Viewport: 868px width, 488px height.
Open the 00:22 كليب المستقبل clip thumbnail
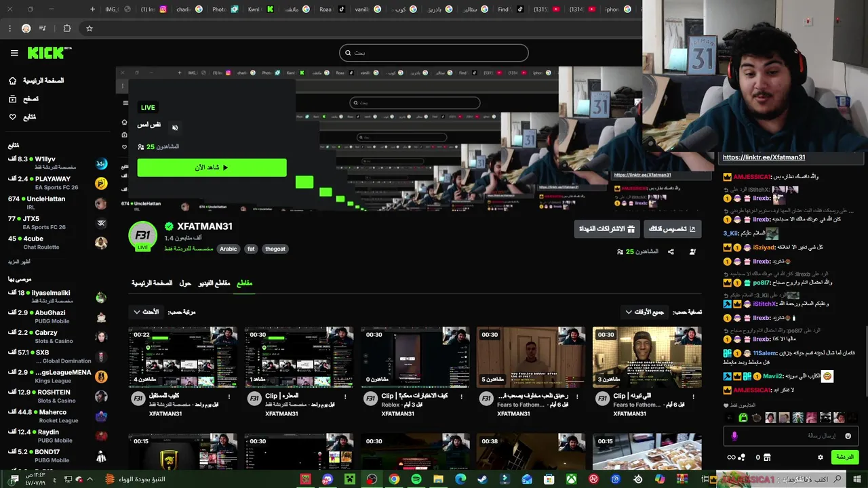point(183,357)
